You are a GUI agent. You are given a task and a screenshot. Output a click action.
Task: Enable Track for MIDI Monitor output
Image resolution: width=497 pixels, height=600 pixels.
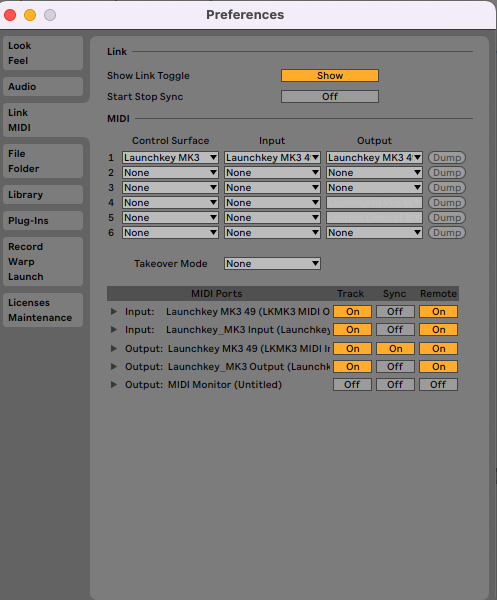click(352, 385)
